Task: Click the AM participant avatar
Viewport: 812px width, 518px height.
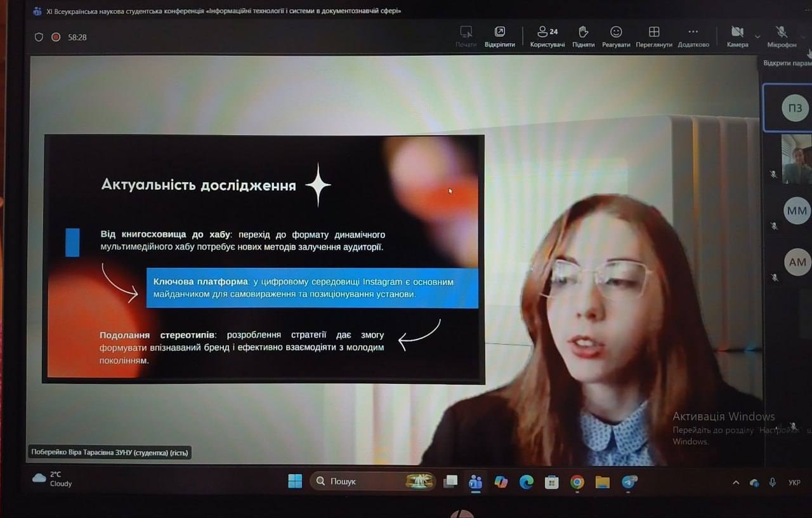Action: click(x=797, y=262)
